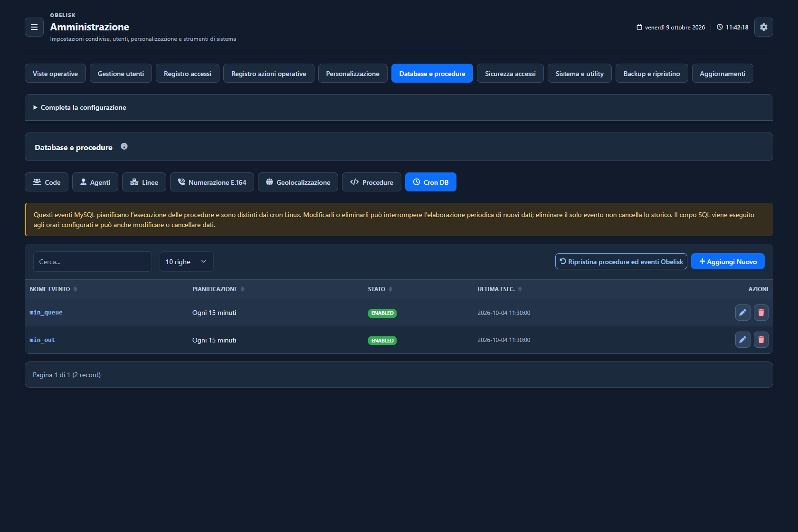The width and height of the screenshot is (798, 532).
Task: Sort by Nome Evento column arrows
Action: click(x=75, y=289)
